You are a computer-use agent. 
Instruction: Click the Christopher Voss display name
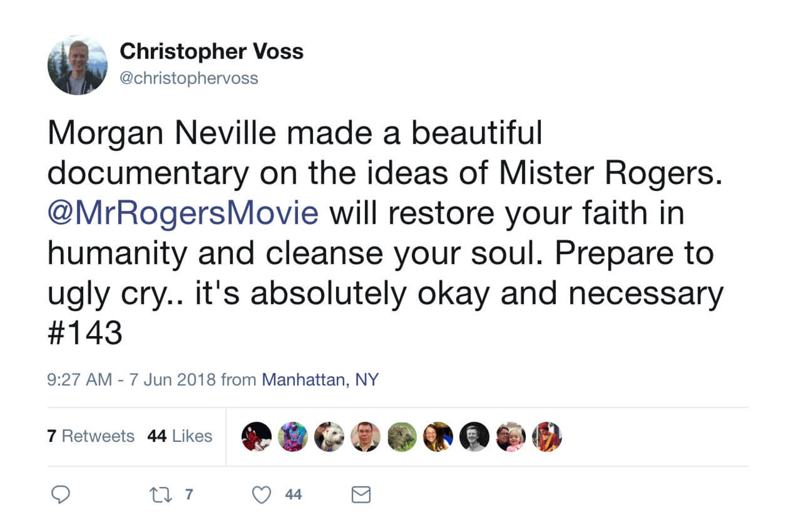(x=212, y=52)
